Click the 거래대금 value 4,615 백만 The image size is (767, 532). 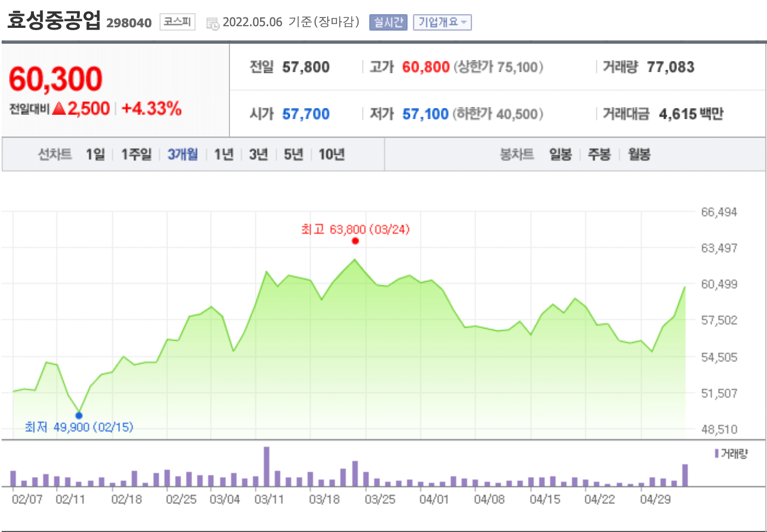pos(691,114)
